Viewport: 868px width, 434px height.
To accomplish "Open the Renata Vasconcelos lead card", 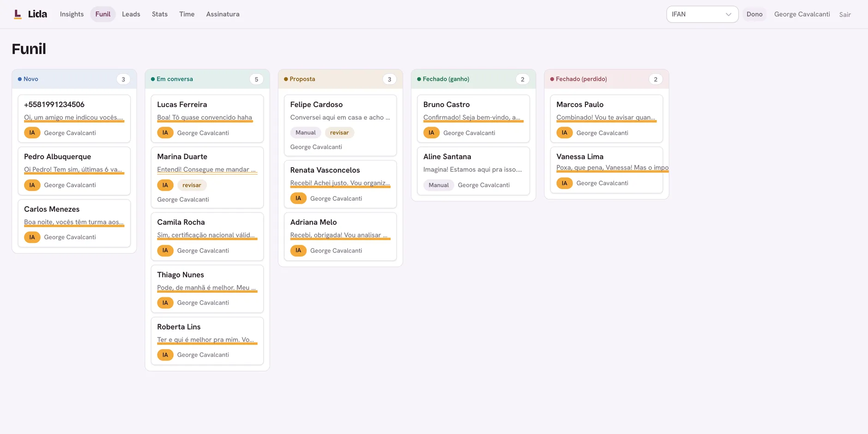I will 340,184.
